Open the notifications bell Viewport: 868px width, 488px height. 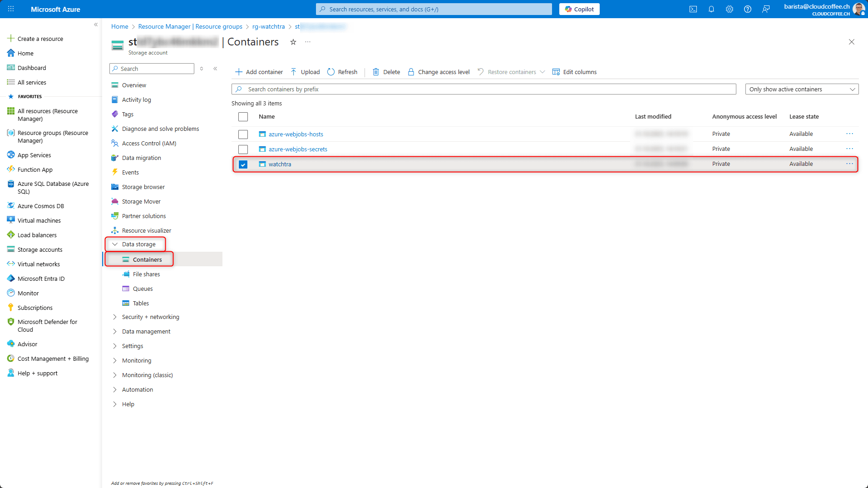711,9
